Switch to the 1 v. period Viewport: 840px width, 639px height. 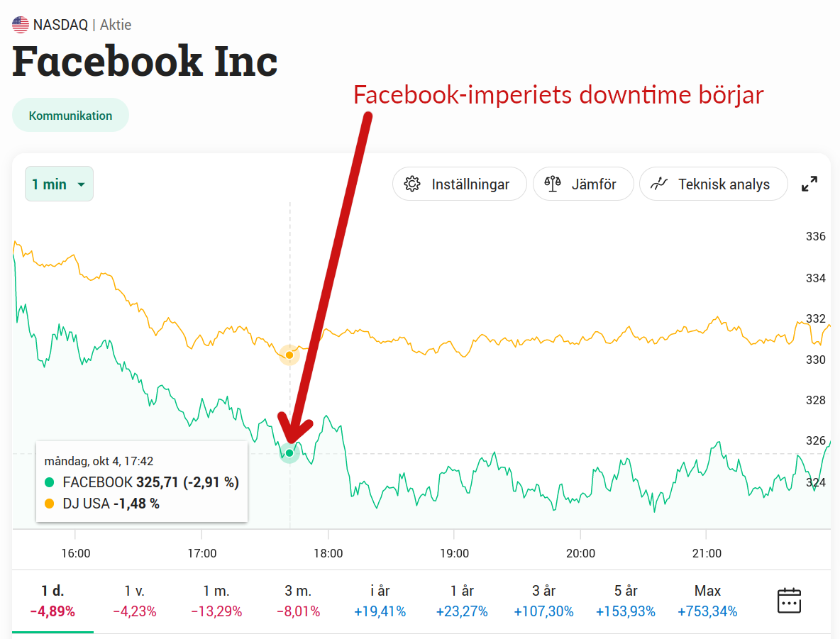[x=135, y=600]
